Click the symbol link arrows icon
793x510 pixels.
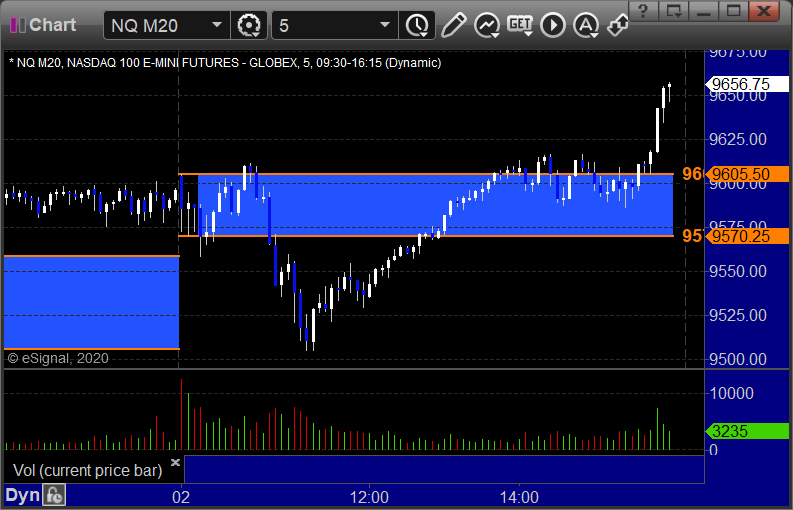coord(618,25)
